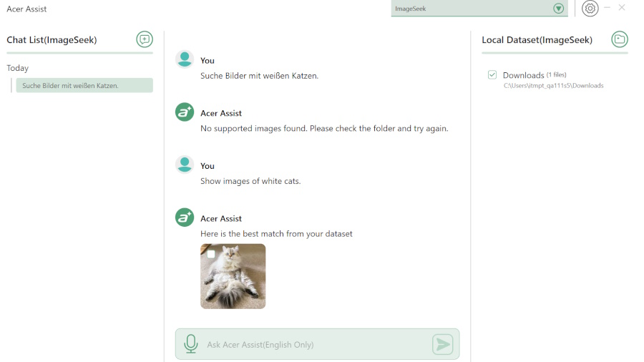Click the 'Show images of white cats.' message
This screenshot has width=644, height=362.
pos(250,181)
